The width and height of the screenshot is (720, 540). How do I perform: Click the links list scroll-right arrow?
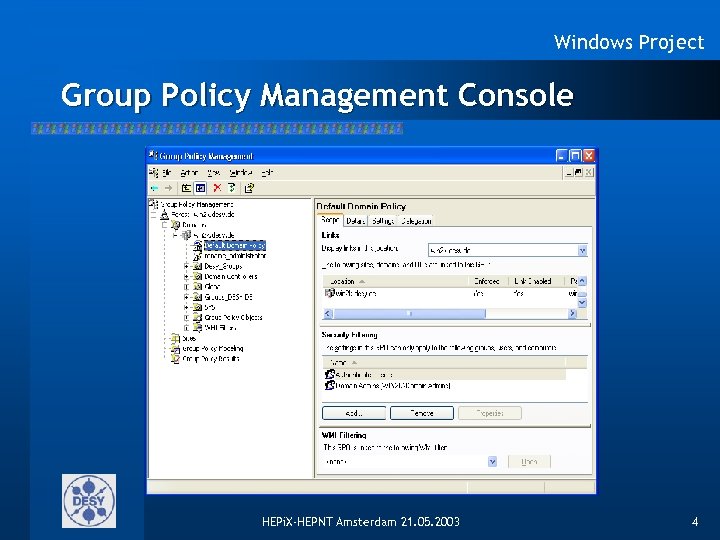pyautogui.click(x=572, y=314)
